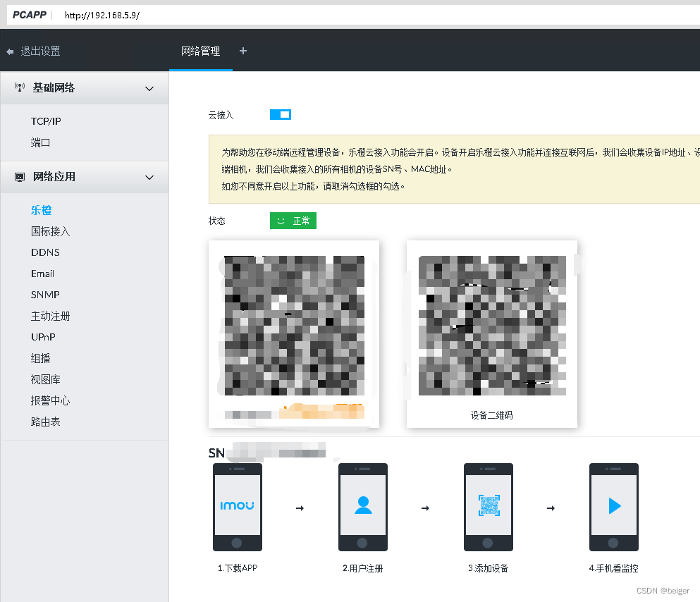Collapse the 基础网络 section chevron
This screenshot has height=602, width=700.
click(x=149, y=88)
